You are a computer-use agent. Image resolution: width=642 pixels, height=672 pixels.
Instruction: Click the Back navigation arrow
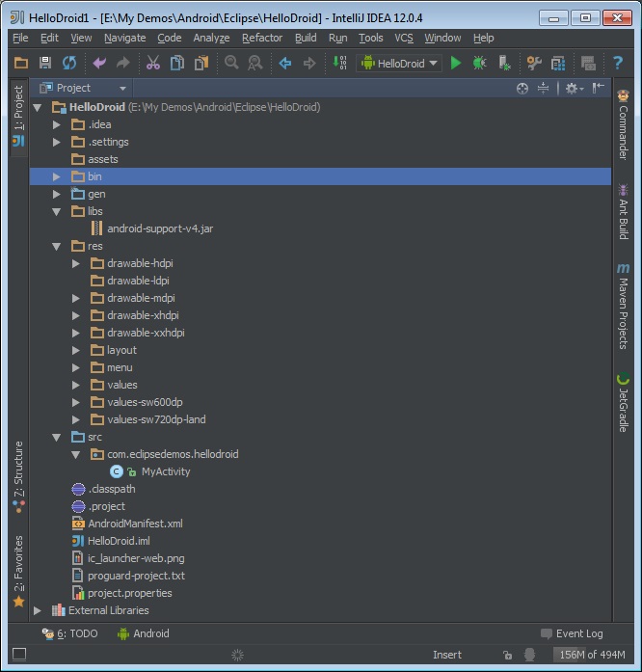(x=285, y=64)
